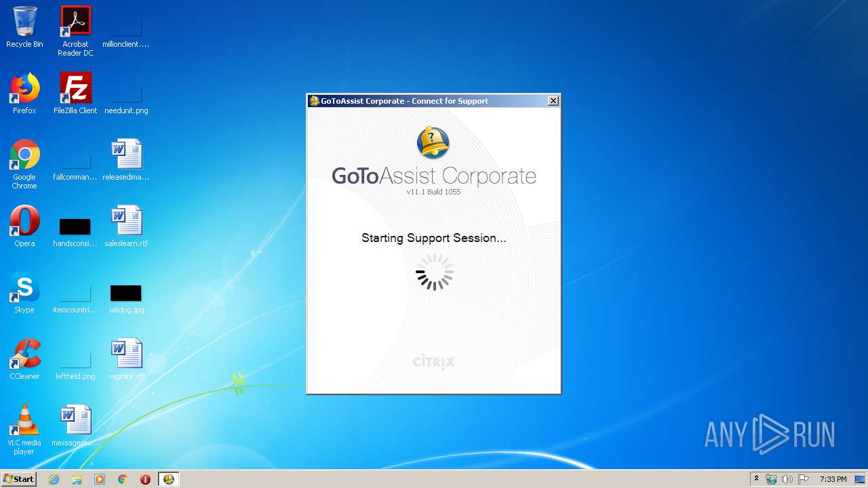Select the Google Chrome desktop shortcut
Viewport: 868px width, 488px height.
[x=24, y=164]
